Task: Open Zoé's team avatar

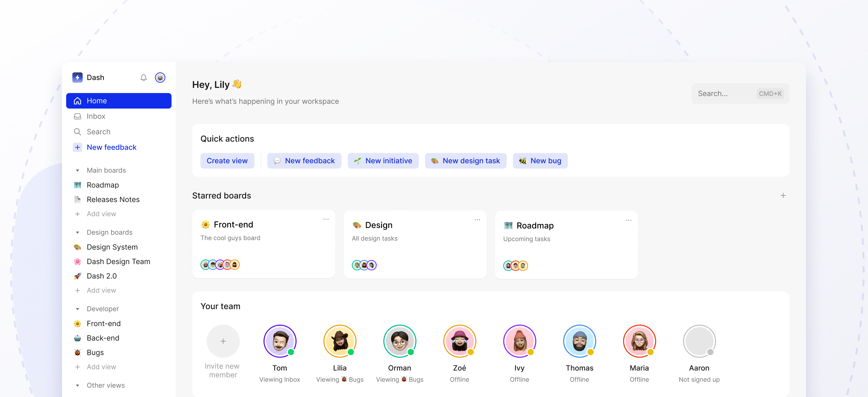Action: [x=460, y=341]
